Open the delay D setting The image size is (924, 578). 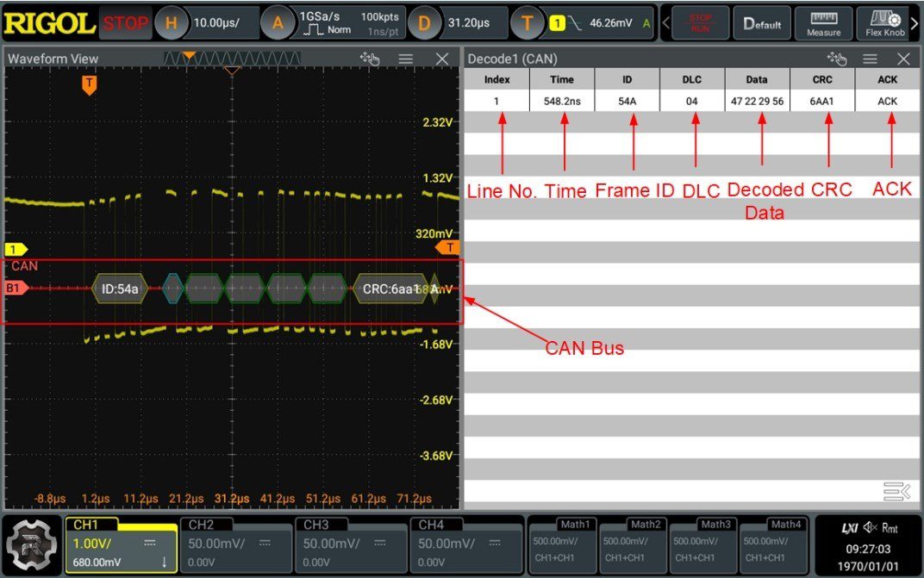(x=422, y=23)
